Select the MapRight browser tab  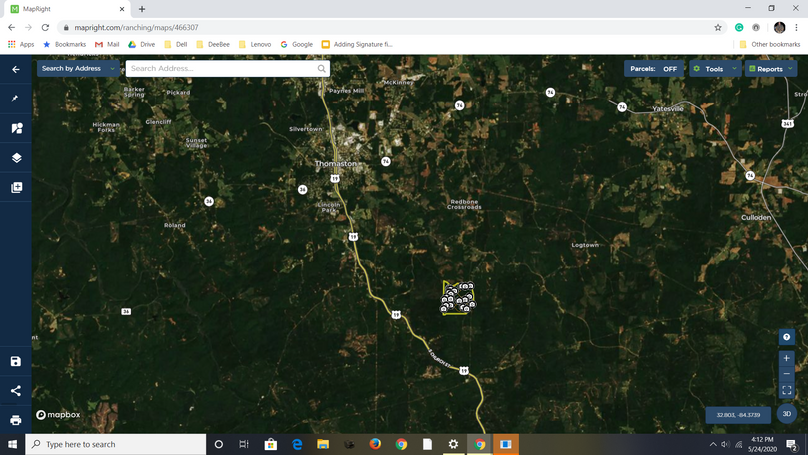pyautogui.click(x=67, y=9)
